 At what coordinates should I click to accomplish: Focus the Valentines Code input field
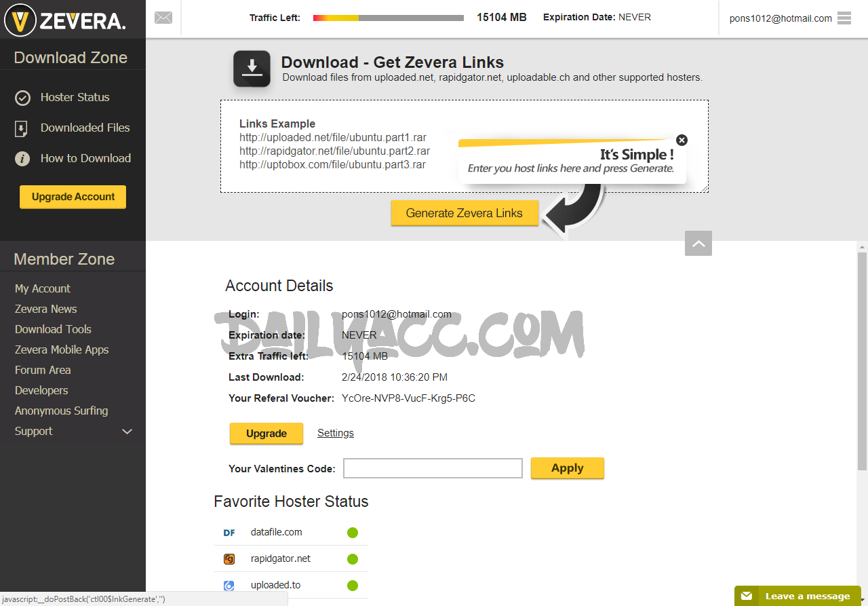(433, 468)
